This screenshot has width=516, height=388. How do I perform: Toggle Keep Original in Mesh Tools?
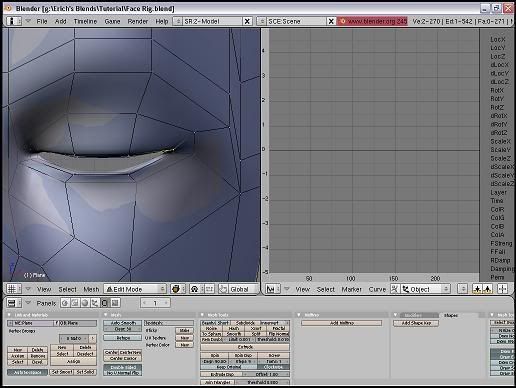[229, 367]
